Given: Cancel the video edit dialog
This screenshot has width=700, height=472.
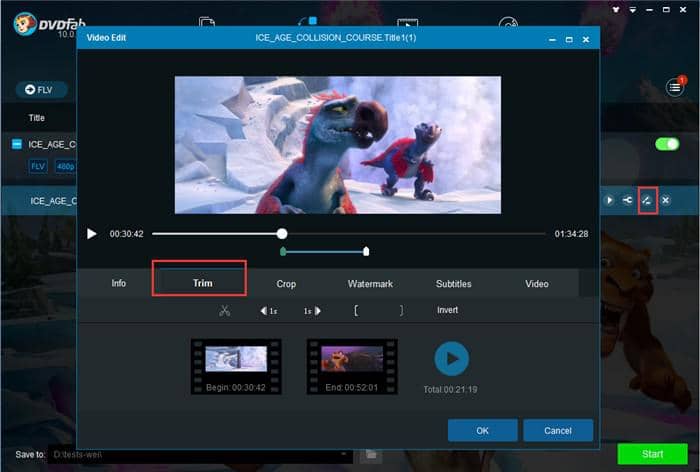Looking at the screenshot, I should pyautogui.click(x=558, y=430).
